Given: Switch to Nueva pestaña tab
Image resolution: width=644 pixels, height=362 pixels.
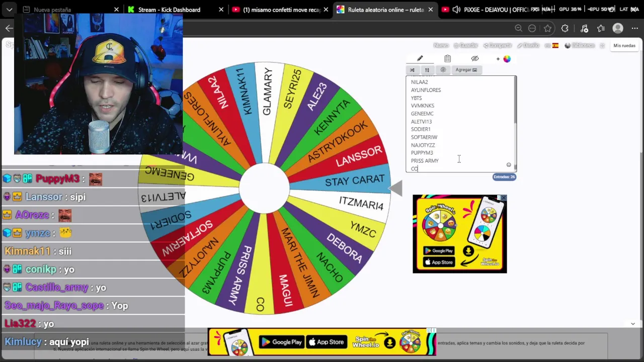Looking at the screenshot, I should pyautogui.click(x=70, y=10).
